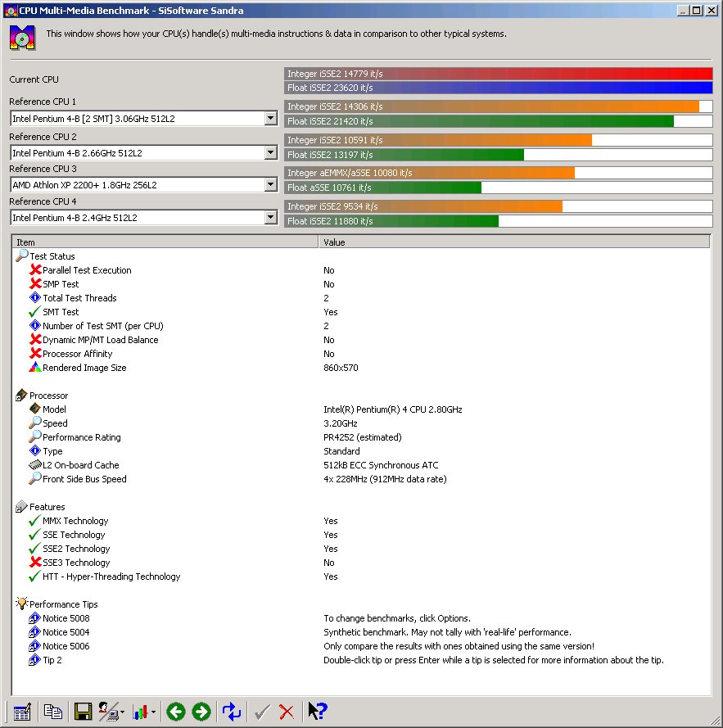Click the user and computer toolbar icon
The width and height of the screenshot is (723, 728).
pos(108,712)
